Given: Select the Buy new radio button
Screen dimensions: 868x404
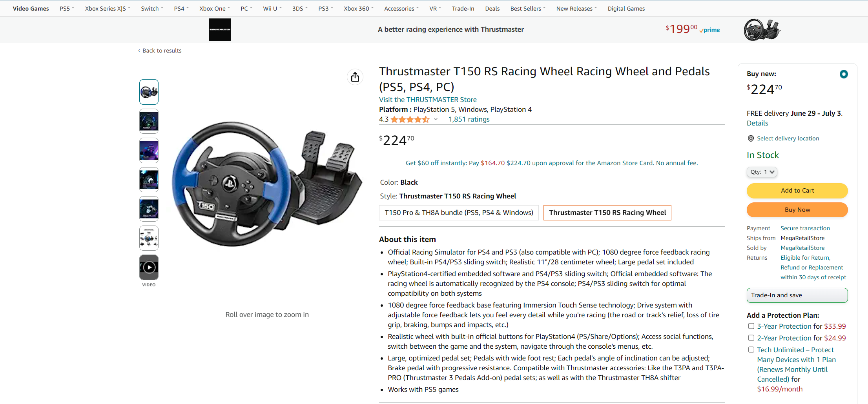Looking at the screenshot, I should click(x=844, y=74).
